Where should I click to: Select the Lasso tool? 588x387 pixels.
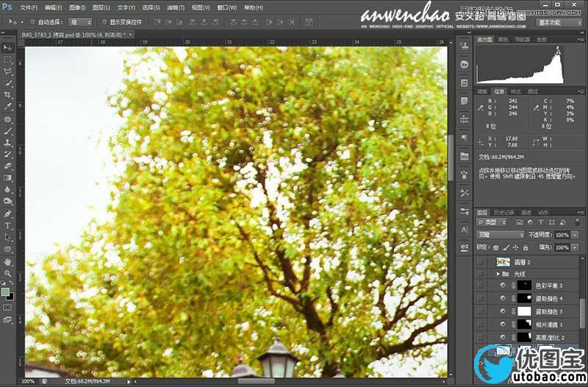7,71
